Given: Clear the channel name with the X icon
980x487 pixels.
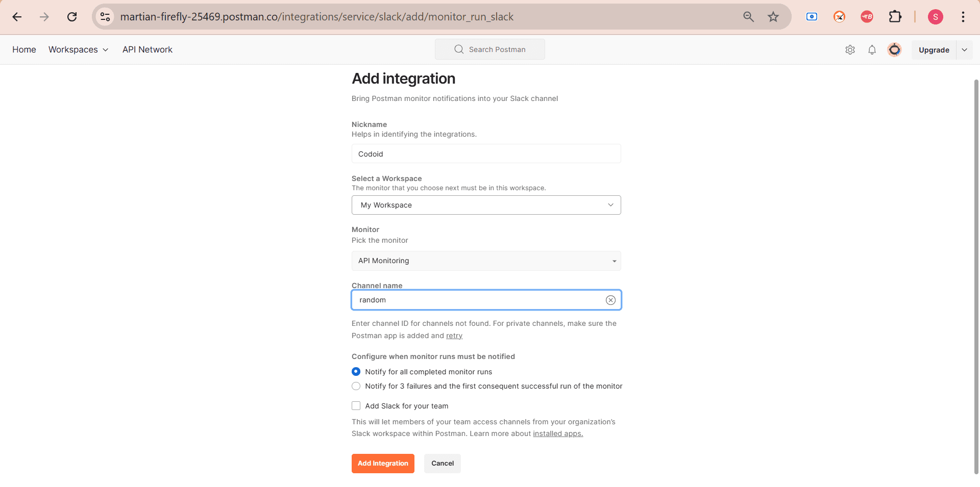Looking at the screenshot, I should (x=610, y=300).
